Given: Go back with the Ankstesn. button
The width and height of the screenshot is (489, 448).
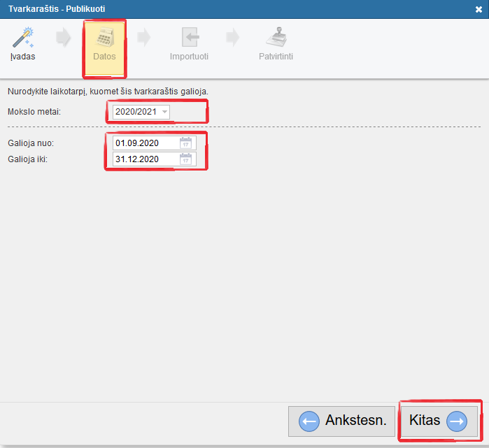Looking at the screenshot, I should tap(342, 421).
